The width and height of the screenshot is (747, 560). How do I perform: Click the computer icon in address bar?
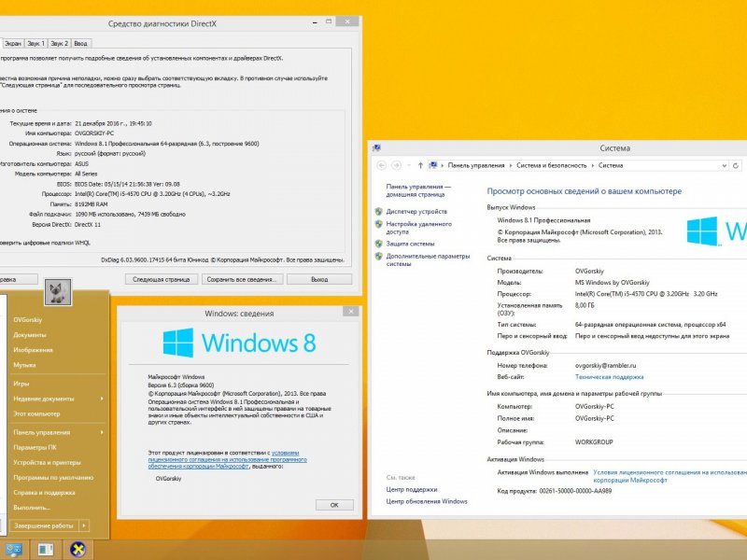click(x=432, y=165)
